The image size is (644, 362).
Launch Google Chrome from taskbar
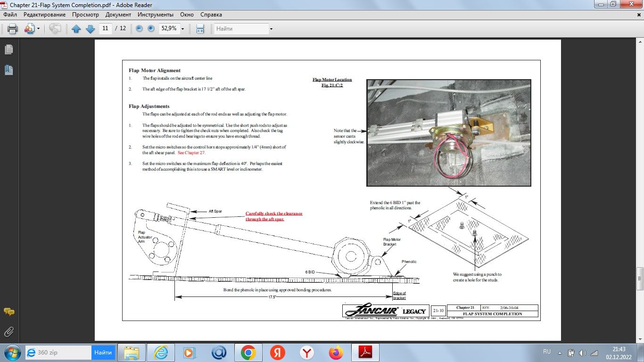[248, 353]
